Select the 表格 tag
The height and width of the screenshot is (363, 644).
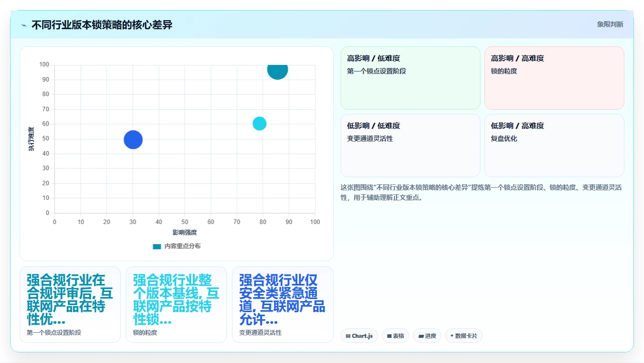click(395, 336)
